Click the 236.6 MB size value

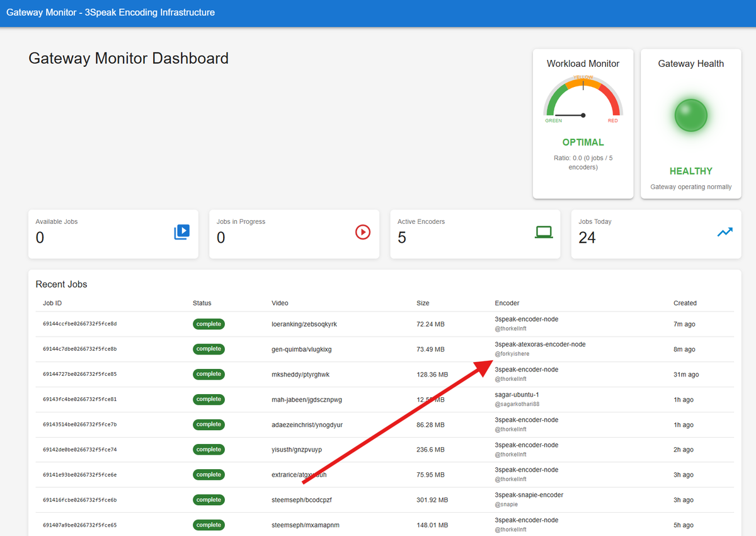tap(430, 450)
